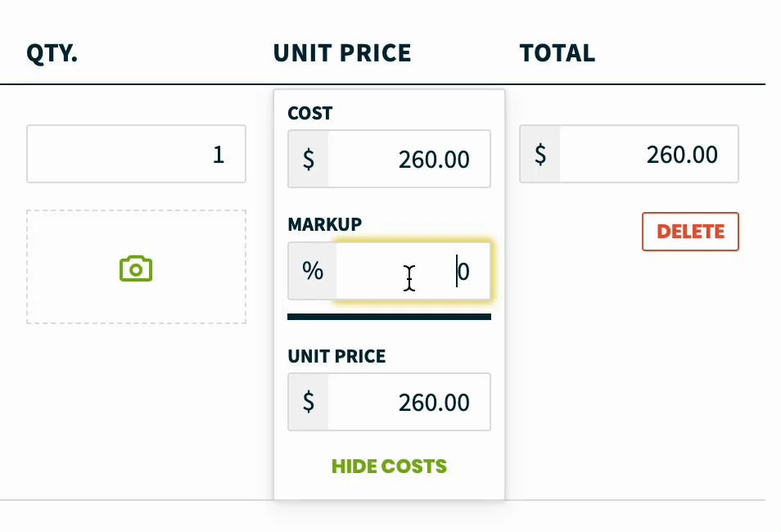781x532 pixels.
Task: Click into the Markup percentage input
Action: (x=413, y=271)
